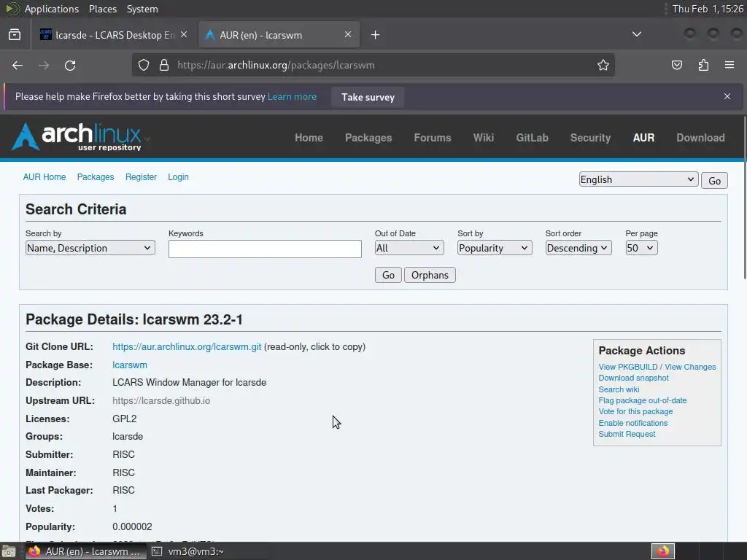Click Vote for this package link
The width and height of the screenshot is (747, 560).
click(635, 411)
